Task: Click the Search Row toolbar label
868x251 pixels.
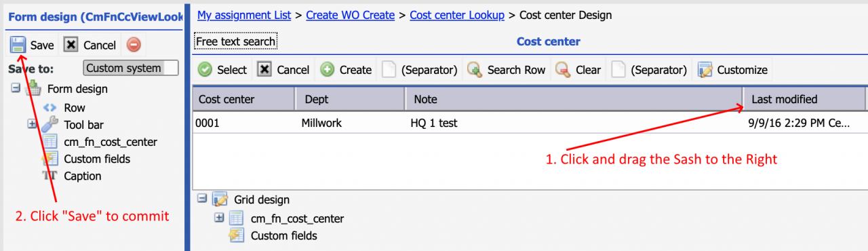Action: [516, 70]
